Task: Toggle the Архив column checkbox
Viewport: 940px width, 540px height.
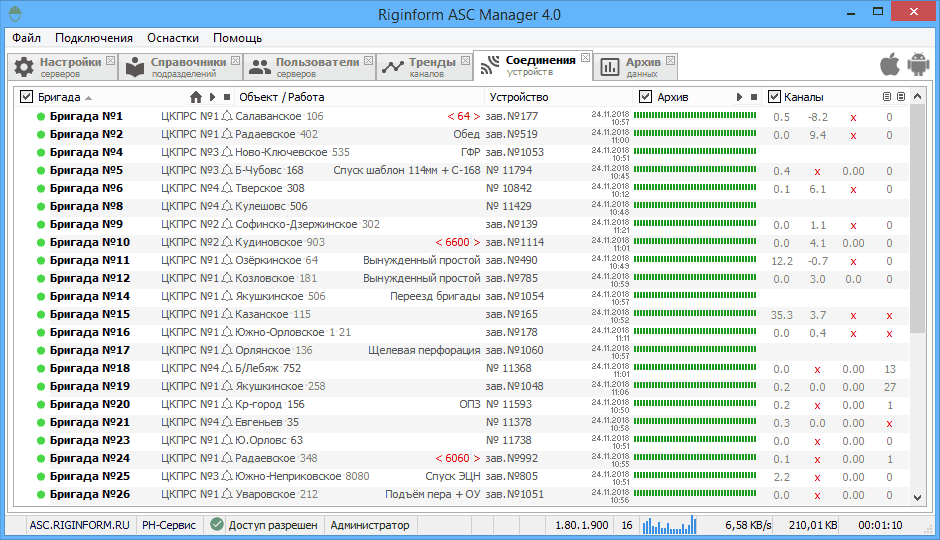Action: click(645, 97)
